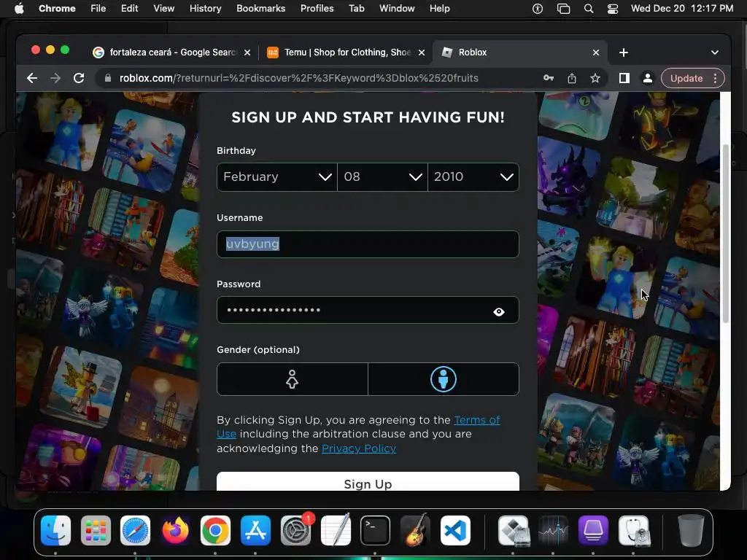The height and width of the screenshot is (560, 747).
Task: Click the Username input field
Action: 368,244
